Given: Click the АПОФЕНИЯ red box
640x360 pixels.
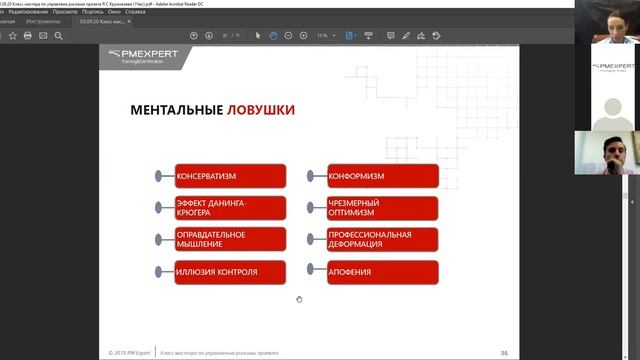Looking at the screenshot, I should pyautogui.click(x=383, y=272).
